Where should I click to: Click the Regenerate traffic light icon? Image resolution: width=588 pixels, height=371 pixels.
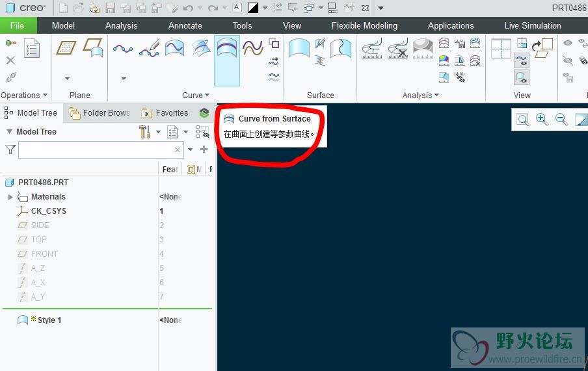[11, 43]
